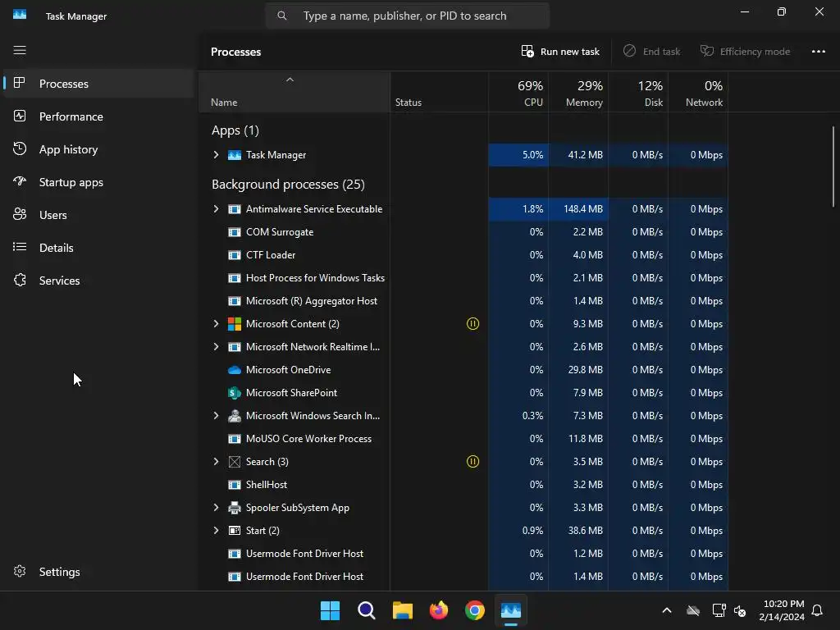Click the Task Manager process icon
Viewport: 840px width, 630px height.
tap(234, 155)
